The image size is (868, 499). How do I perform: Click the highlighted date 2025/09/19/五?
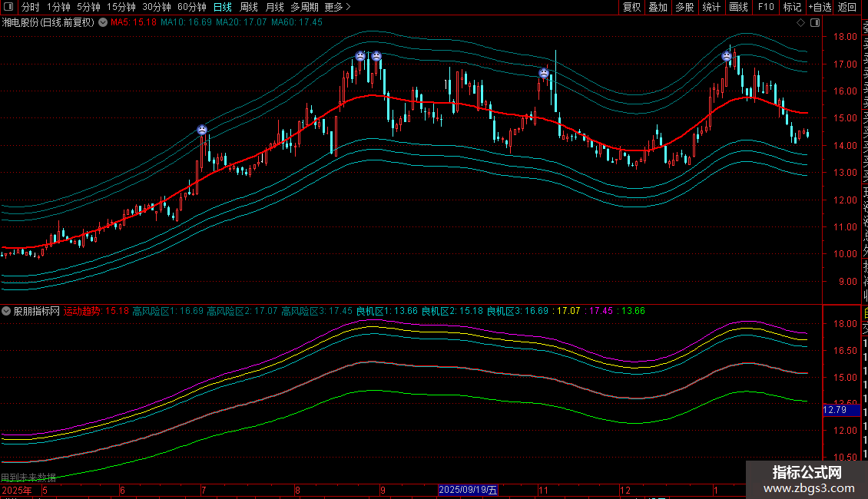(468, 490)
